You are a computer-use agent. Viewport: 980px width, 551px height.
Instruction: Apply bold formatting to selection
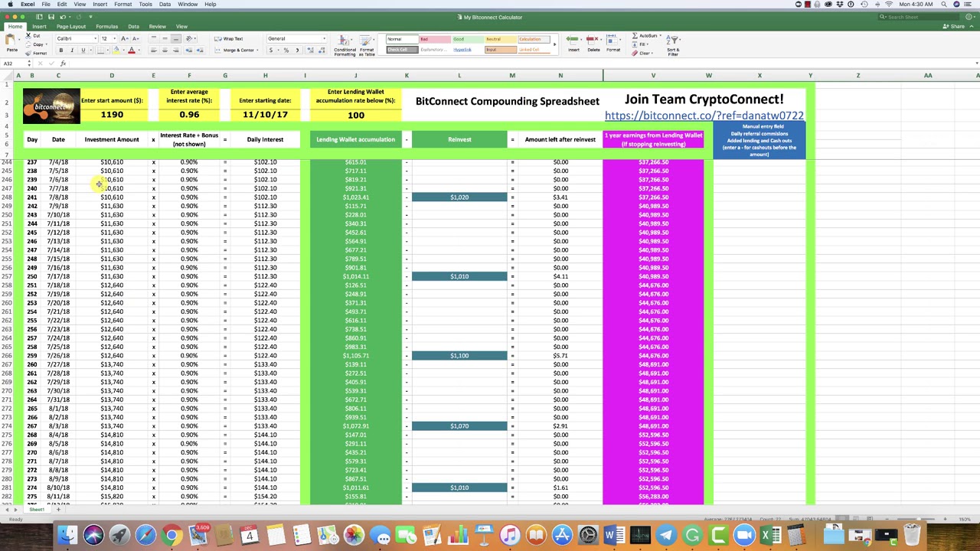[x=61, y=51]
